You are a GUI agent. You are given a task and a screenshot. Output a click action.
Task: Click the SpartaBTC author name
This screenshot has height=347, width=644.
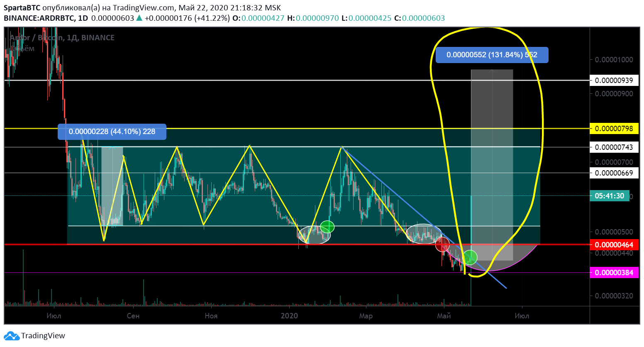pos(22,8)
